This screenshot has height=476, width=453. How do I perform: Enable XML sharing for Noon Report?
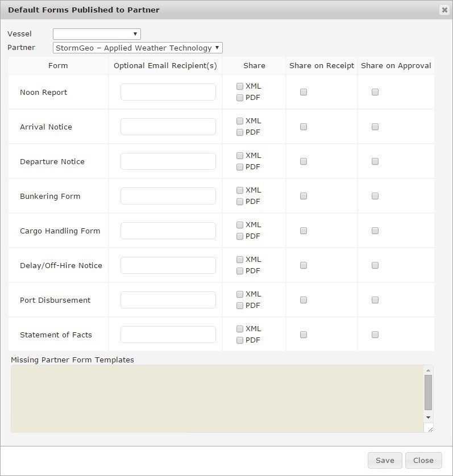[240, 86]
